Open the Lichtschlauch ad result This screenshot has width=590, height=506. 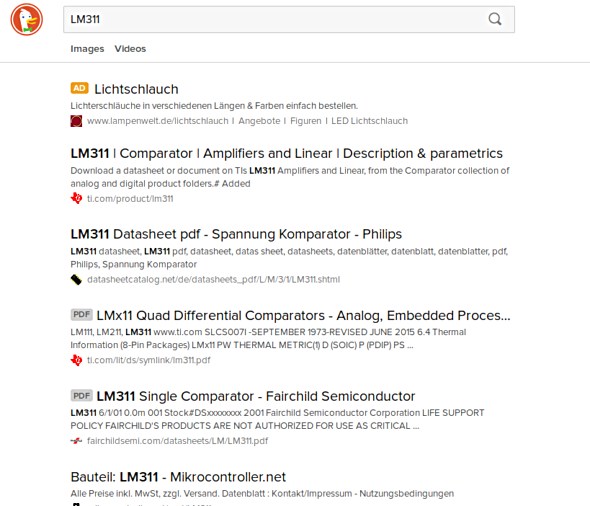(136, 89)
